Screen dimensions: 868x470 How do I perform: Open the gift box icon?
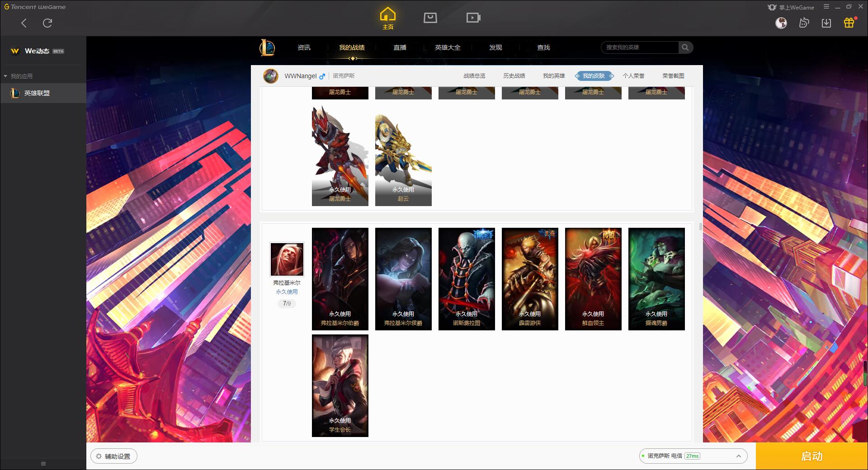(849, 23)
